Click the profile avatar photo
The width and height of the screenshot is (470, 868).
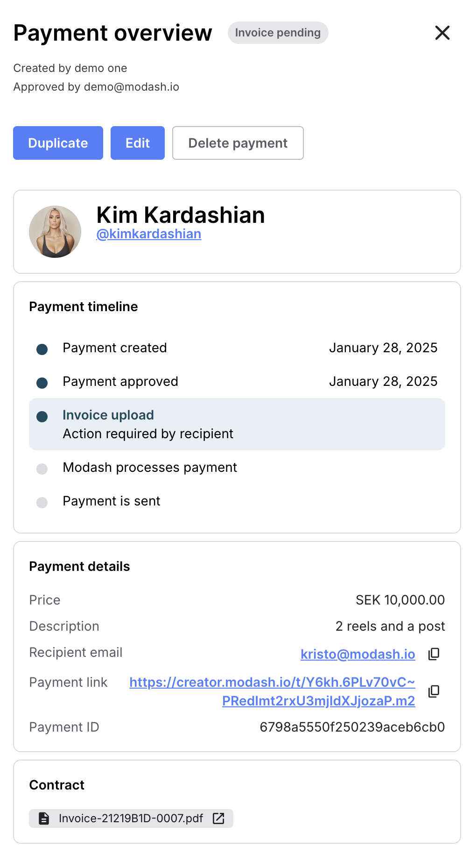pos(55,232)
